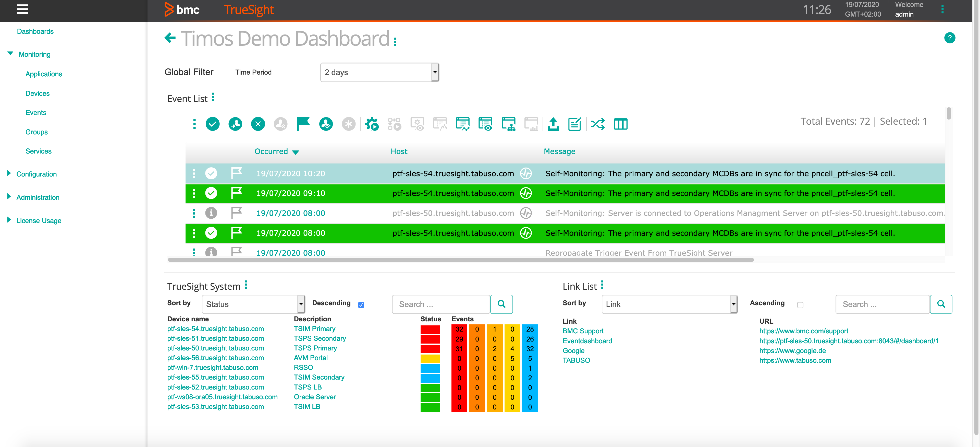980x447 pixels.
Task: Open the help question mark icon
Action: [950, 38]
